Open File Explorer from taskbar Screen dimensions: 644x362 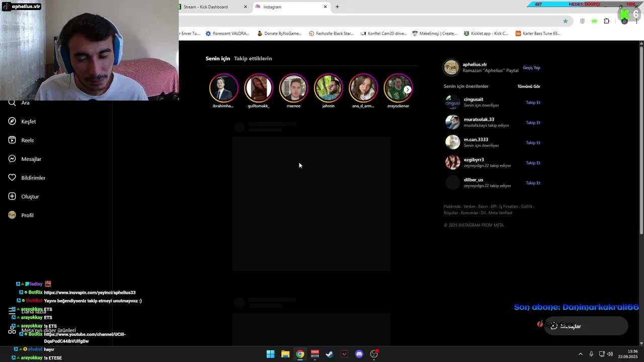(x=285, y=354)
